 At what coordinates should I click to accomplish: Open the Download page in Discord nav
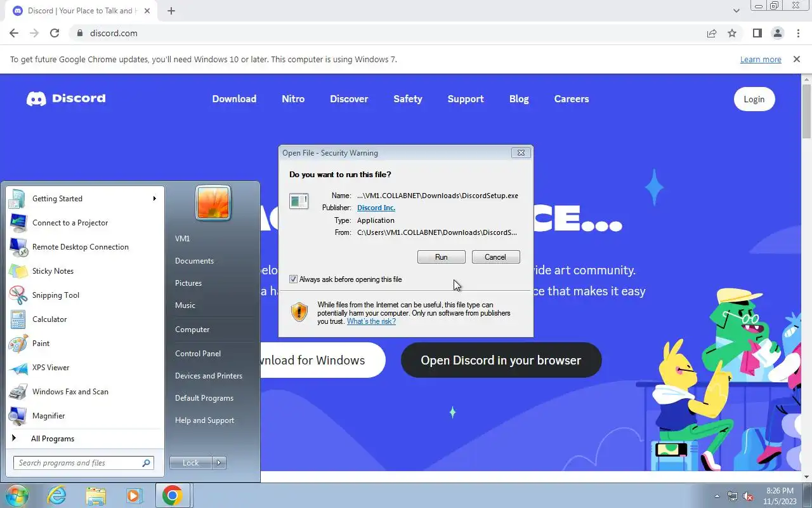[234, 99]
